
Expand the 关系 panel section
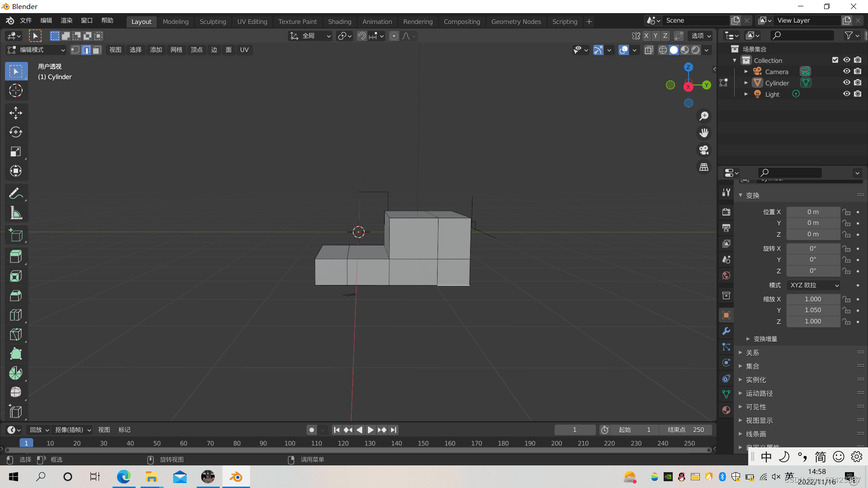752,352
